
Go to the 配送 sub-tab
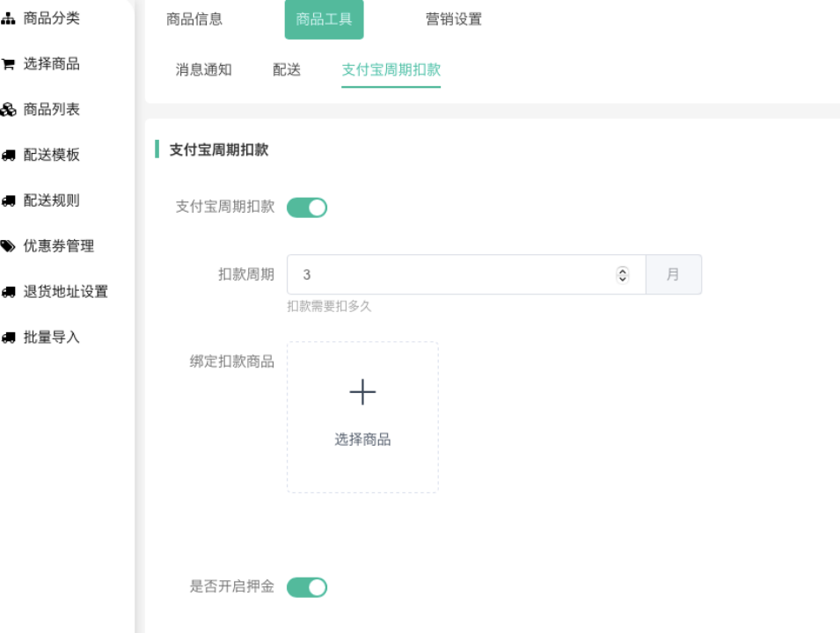287,70
